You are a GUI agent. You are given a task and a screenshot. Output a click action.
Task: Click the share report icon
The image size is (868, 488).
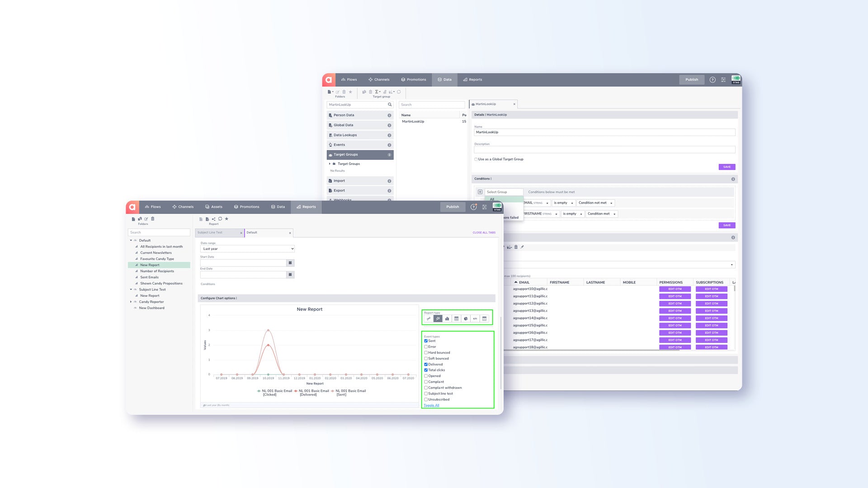[214, 219]
